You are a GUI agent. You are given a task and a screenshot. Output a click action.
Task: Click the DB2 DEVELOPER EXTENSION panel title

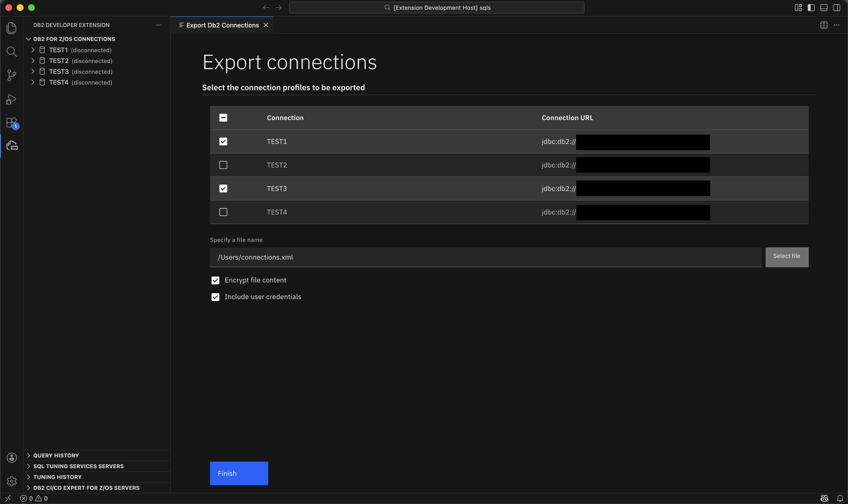(71, 25)
